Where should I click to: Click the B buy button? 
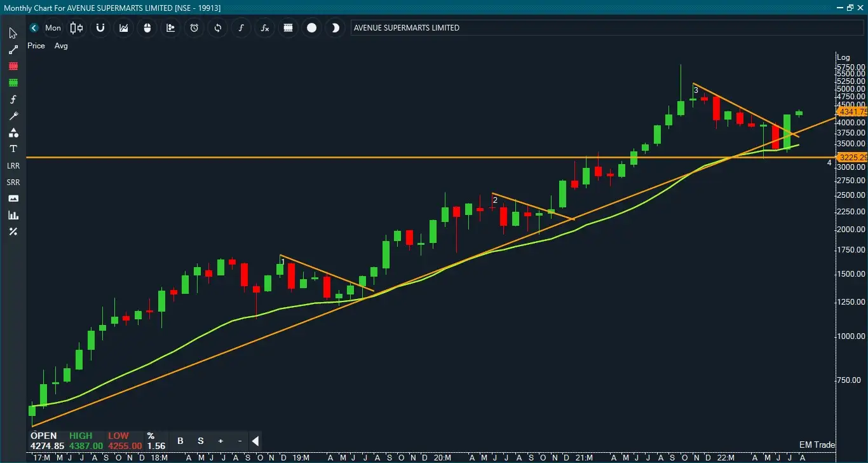click(x=180, y=441)
